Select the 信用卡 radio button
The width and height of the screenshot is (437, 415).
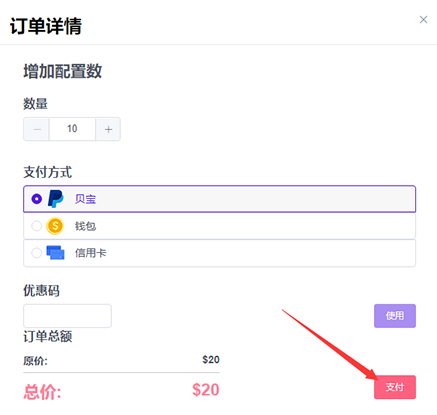tap(37, 253)
